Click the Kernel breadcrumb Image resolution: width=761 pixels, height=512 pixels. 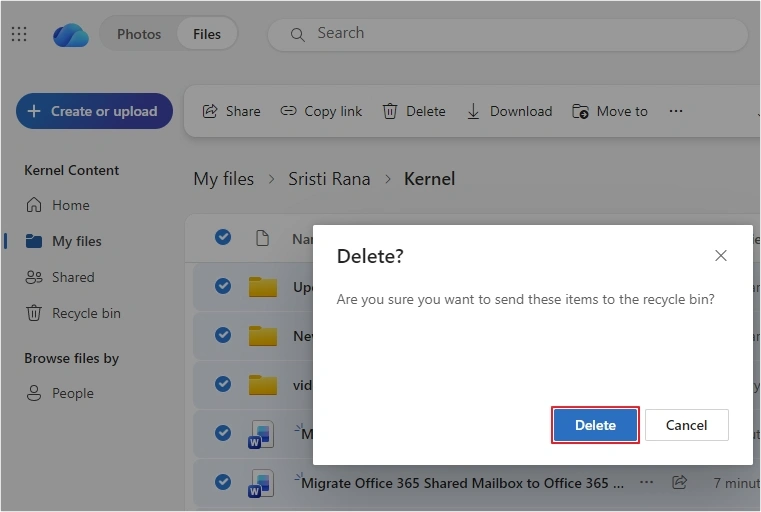430,179
